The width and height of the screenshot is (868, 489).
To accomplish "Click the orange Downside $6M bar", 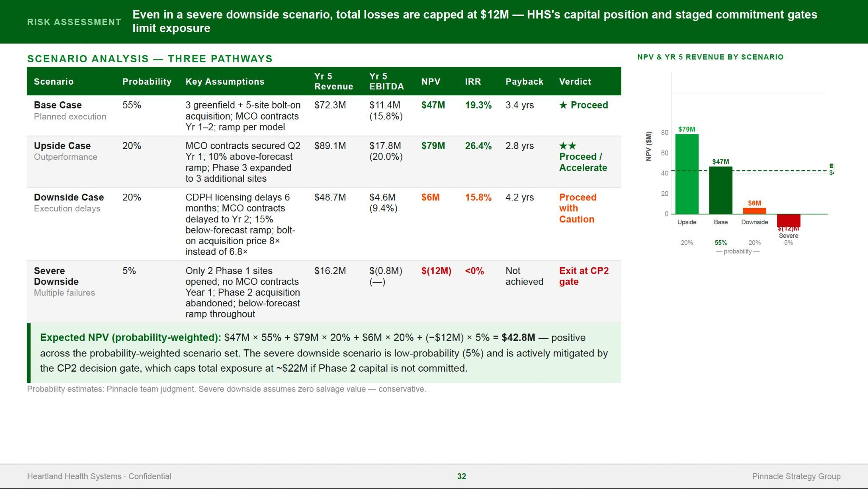I will 754,211.
